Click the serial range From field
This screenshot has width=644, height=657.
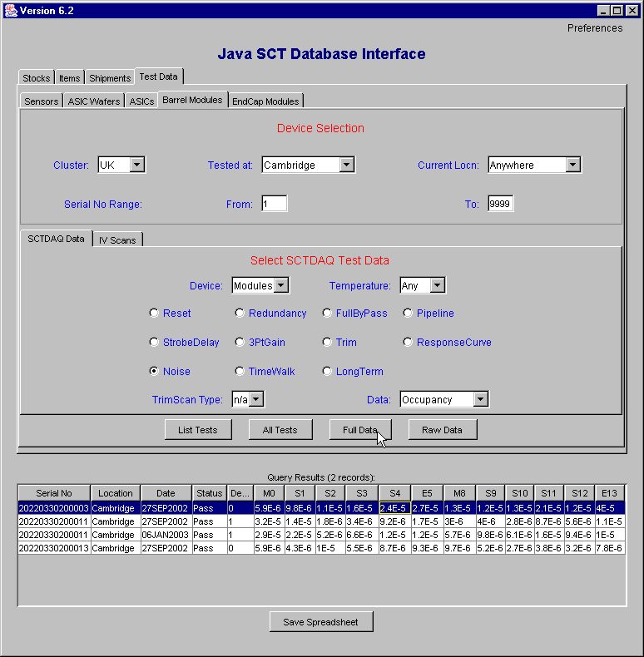point(275,204)
